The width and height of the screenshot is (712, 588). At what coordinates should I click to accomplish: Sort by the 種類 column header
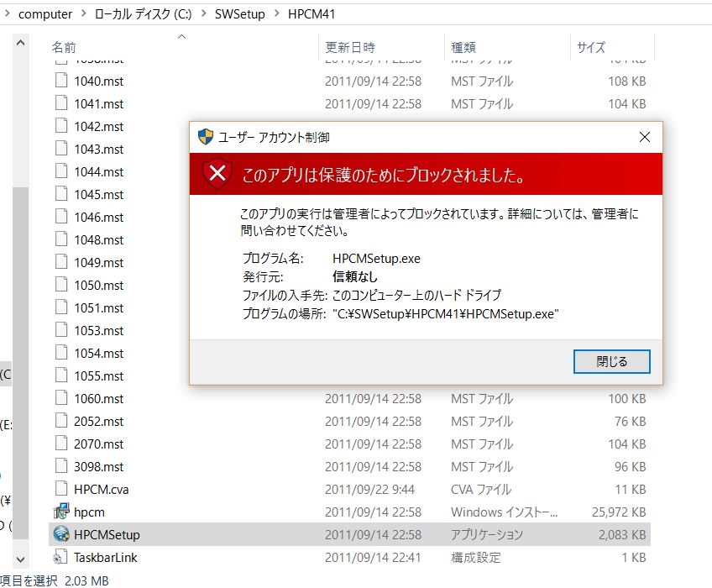tap(463, 47)
